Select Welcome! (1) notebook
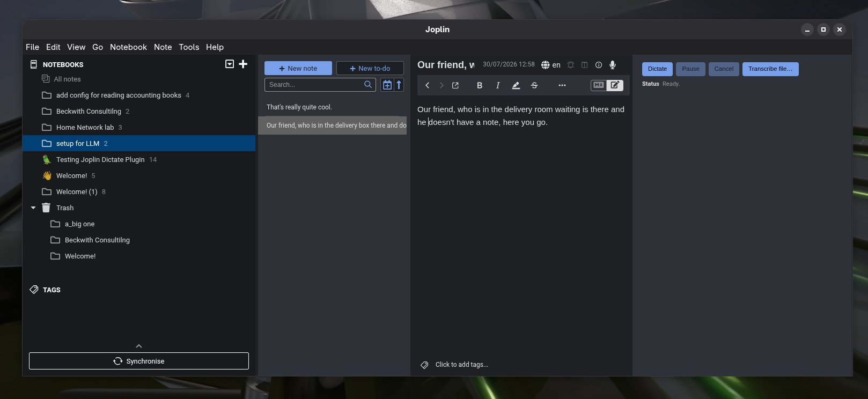The image size is (868, 399). pyautogui.click(x=139, y=191)
